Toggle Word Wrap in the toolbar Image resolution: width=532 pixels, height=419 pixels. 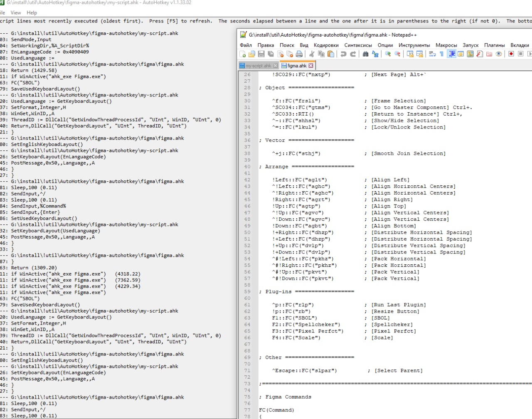click(x=432, y=54)
